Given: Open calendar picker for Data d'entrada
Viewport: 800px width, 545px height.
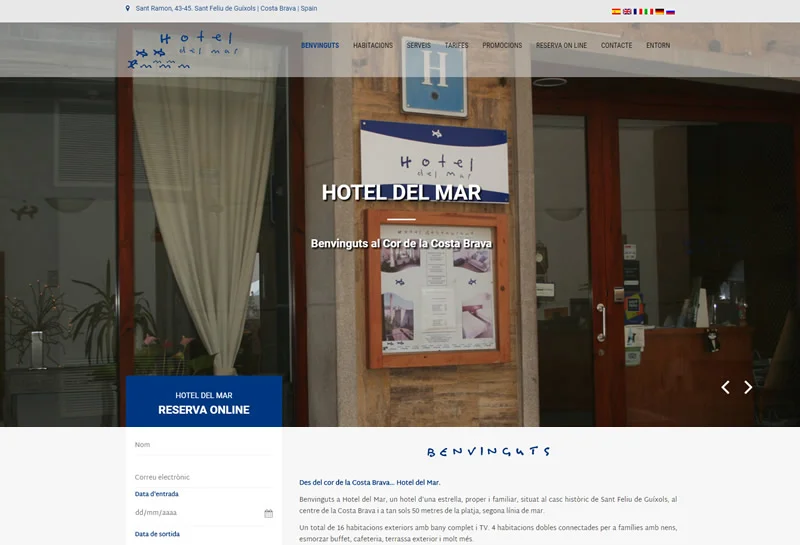Looking at the screenshot, I should click(x=268, y=513).
